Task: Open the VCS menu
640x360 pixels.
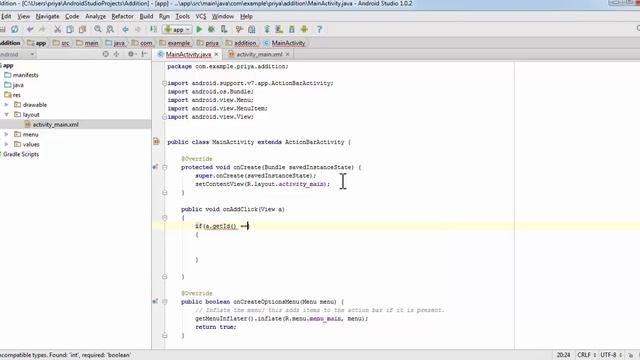Action: [201, 16]
